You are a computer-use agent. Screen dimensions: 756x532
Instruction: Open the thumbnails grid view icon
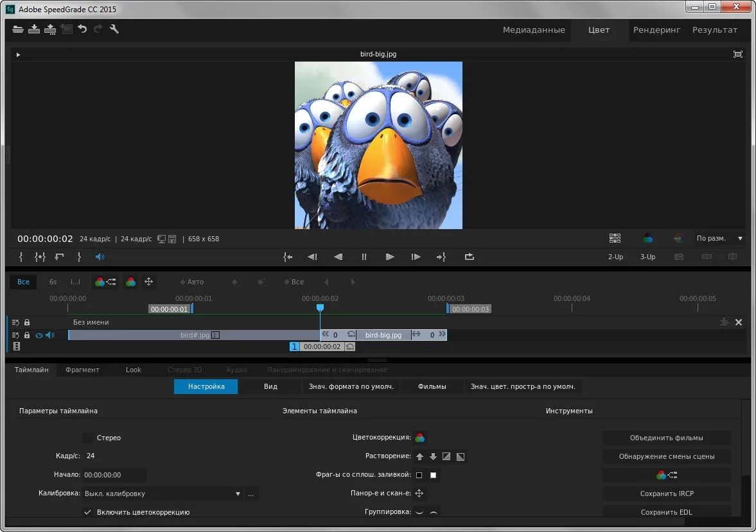pos(615,238)
